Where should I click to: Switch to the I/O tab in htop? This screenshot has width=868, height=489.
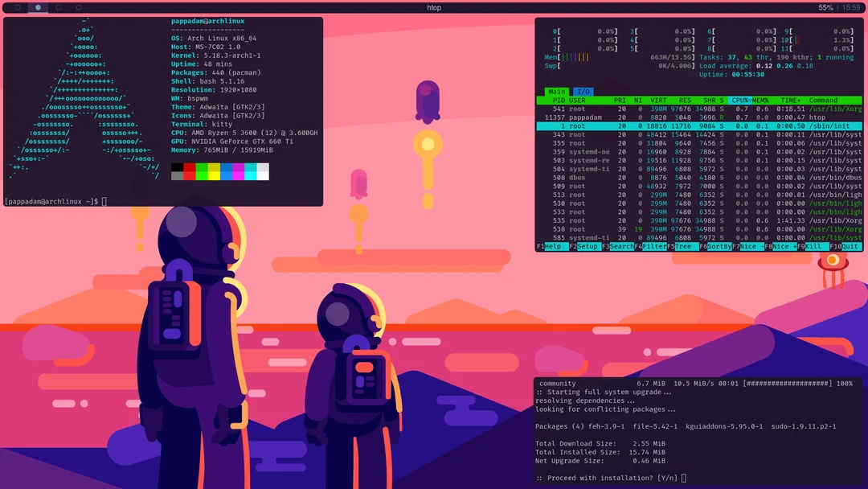click(583, 92)
